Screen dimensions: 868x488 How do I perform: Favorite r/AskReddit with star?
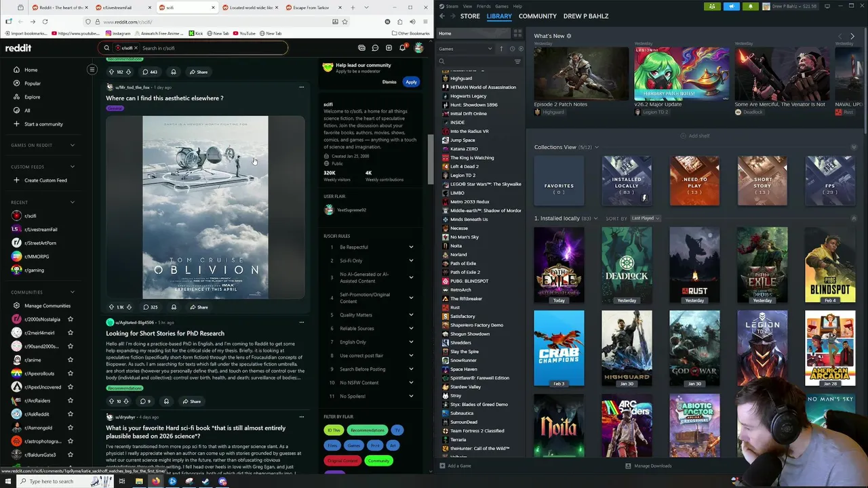[70, 414]
